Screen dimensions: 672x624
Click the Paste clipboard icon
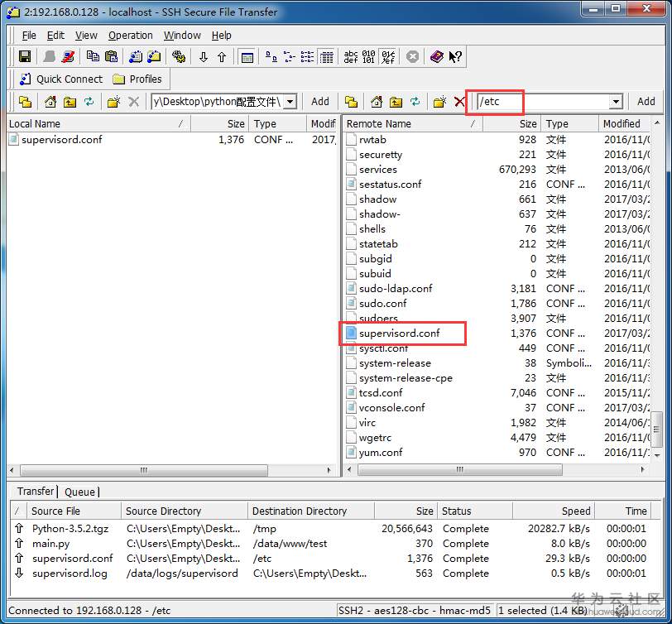[x=111, y=56]
